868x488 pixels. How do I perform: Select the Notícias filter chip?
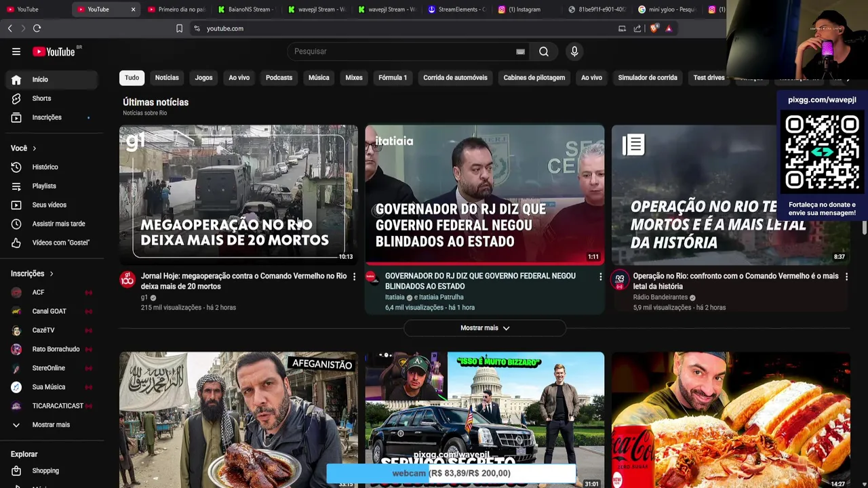point(167,78)
